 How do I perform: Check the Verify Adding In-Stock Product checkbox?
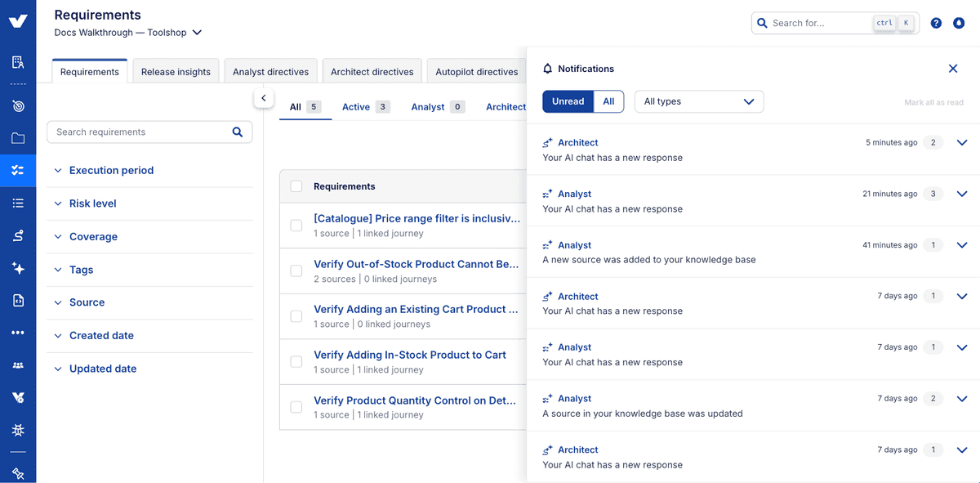[x=296, y=361]
